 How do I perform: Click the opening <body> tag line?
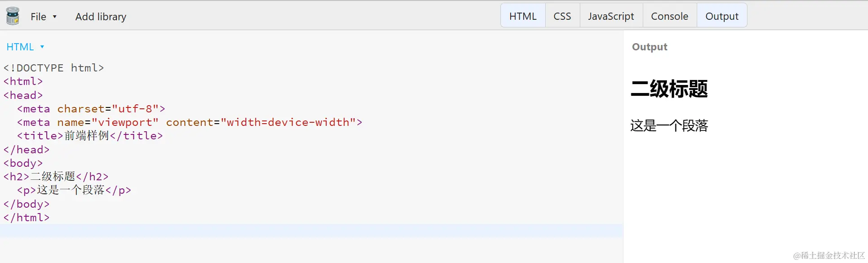[23, 163]
